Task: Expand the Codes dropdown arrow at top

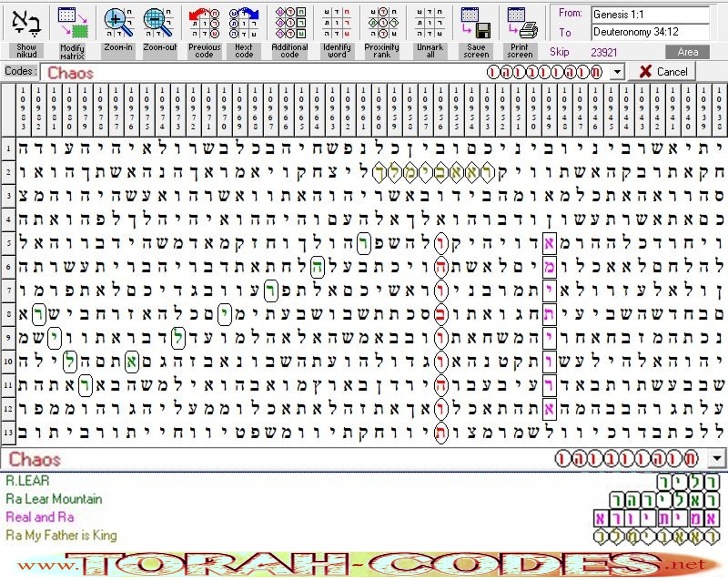Action: click(x=617, y=72)
